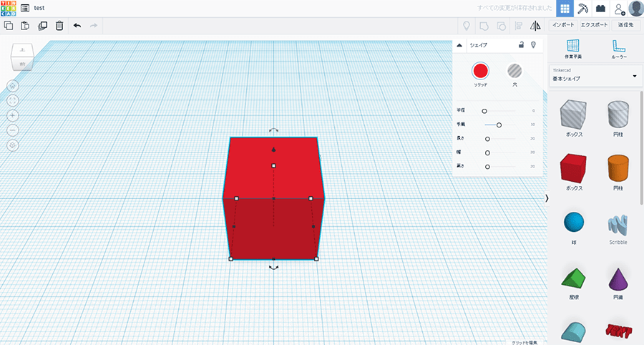This screenshot has height=345, width=644.
Task: Delete the selected shape with the trash icon
Action: click(x=59, y=26)
